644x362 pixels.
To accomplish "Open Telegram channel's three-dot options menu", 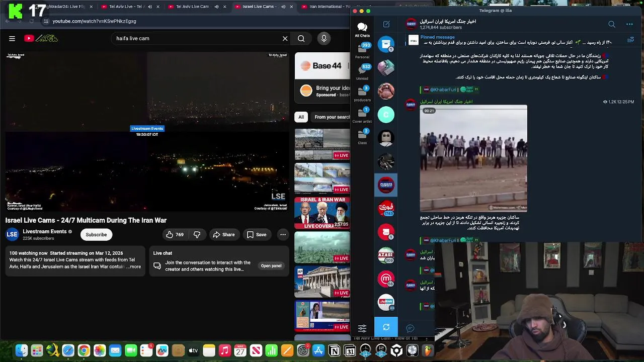I will click(x=629, y=24).
